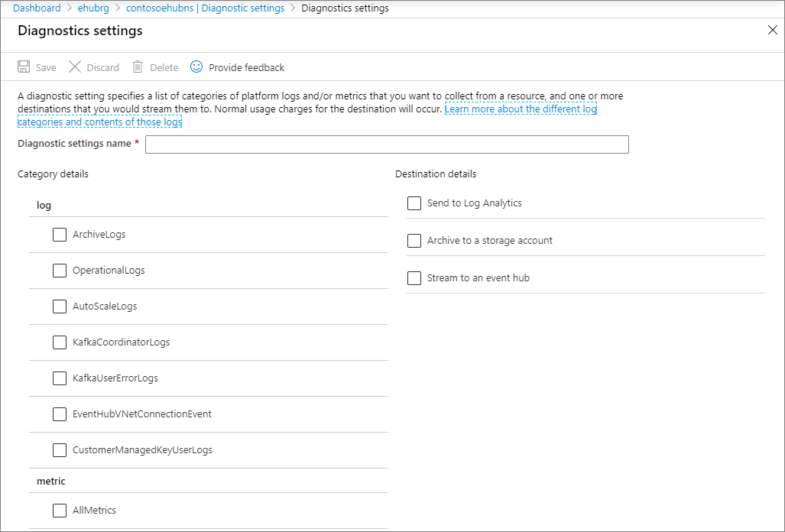Click the Save disk icon
The image size is (785, 532).
point(24,67)
